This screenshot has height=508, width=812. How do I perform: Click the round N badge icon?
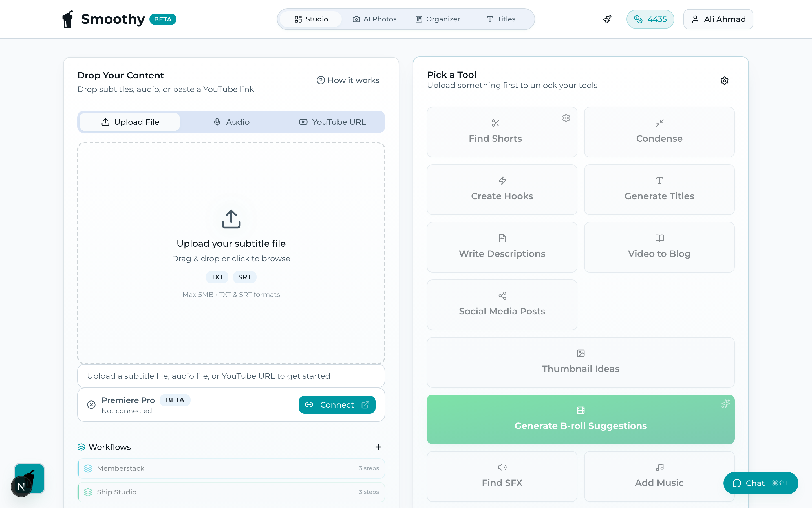pos(21,487)
